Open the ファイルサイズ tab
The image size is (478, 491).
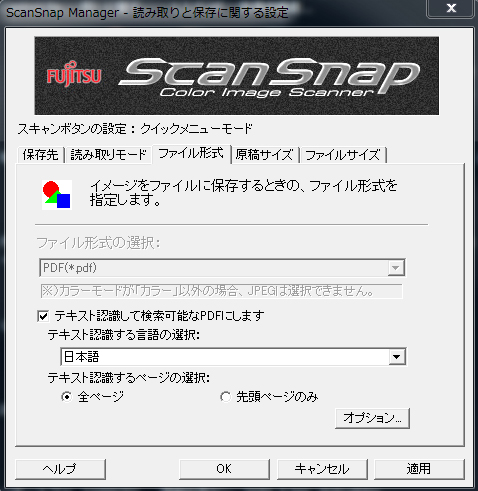(x=343, y=155)
